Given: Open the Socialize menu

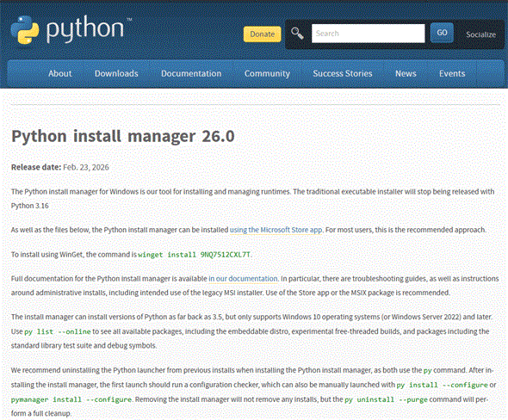Looking at the screenshot, I should pyautogui.click(x=480, y=34).
